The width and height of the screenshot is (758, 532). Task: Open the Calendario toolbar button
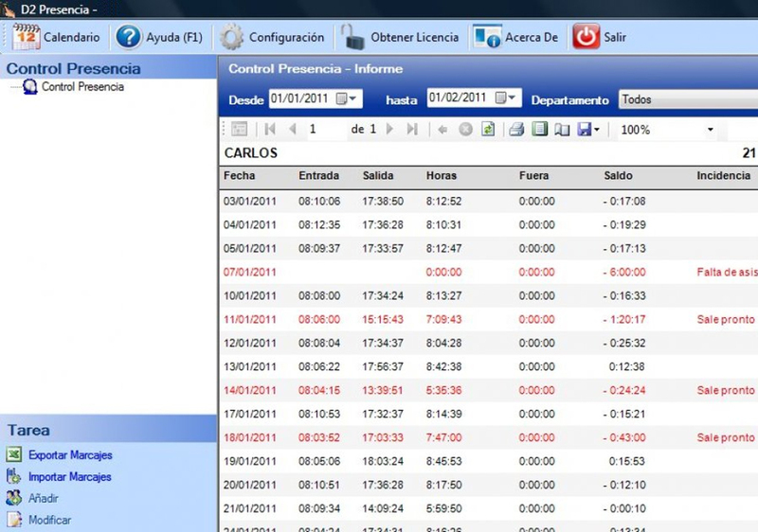click(x=56, y=38)
